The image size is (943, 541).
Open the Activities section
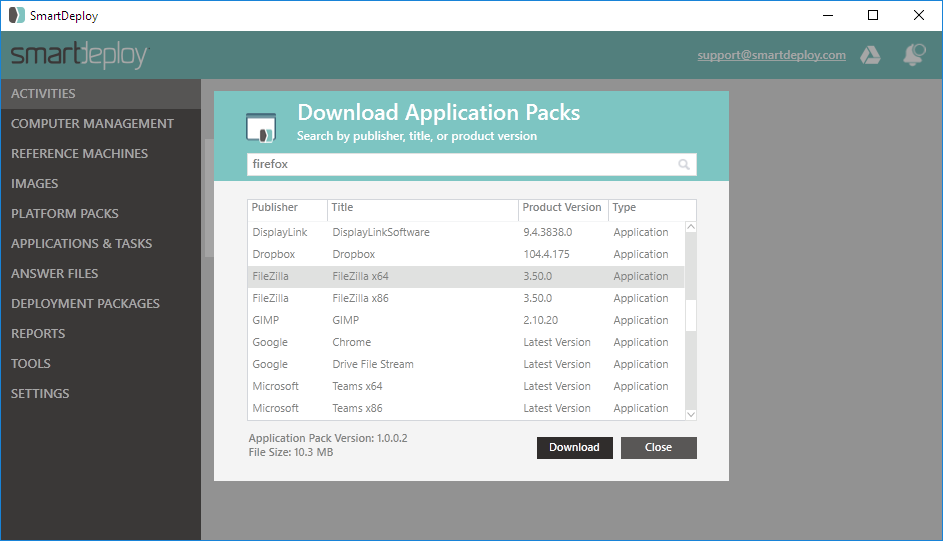(101, 94)
